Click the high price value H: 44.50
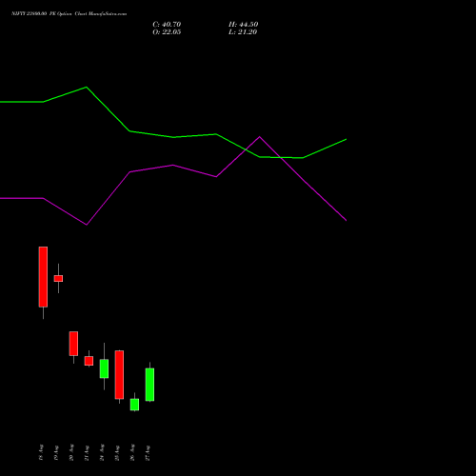476x476 pixels. pyautogui.click(x=243, y=25)
